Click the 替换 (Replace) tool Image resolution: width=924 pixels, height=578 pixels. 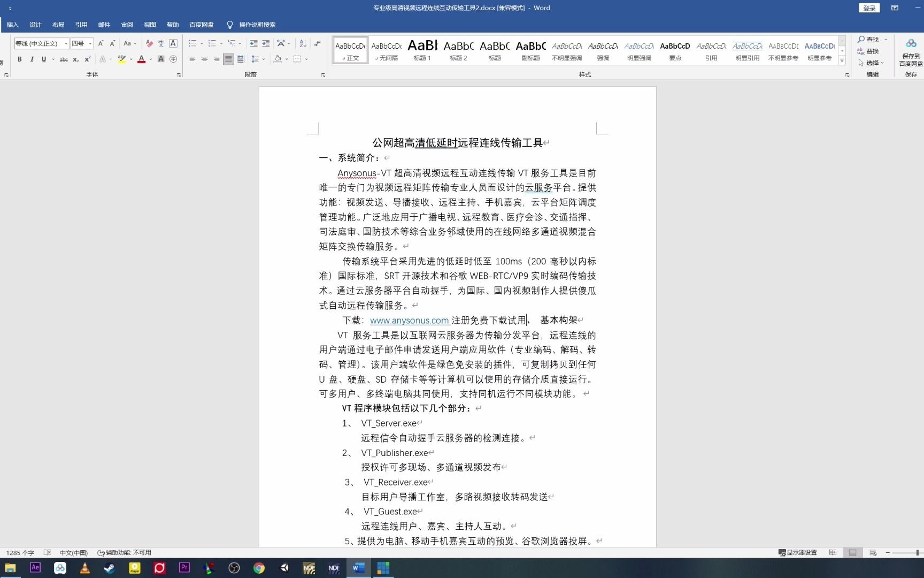871,51
